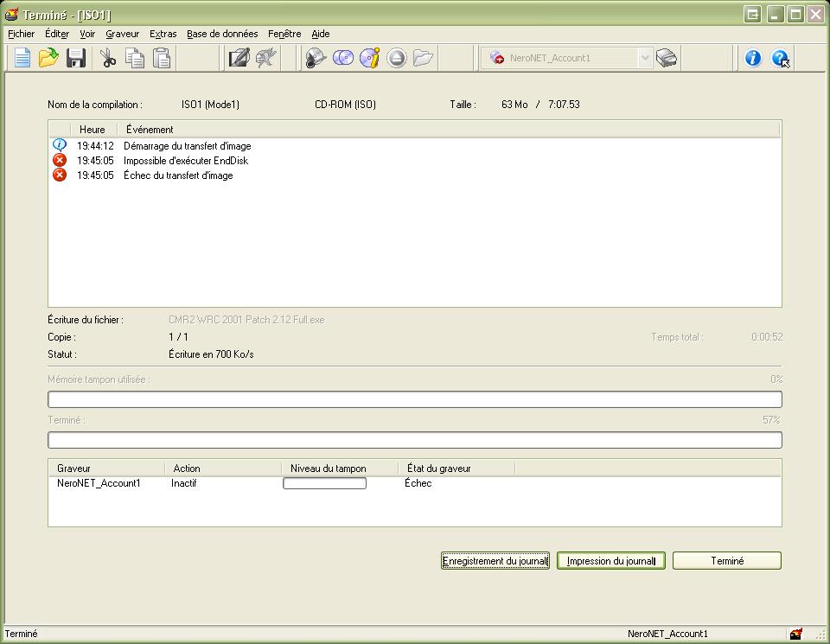Eject the disc using the eject icon
Image resolution: width=830 pixels, height=644 pixels.
pyautogui.click(x=397, y=58)
